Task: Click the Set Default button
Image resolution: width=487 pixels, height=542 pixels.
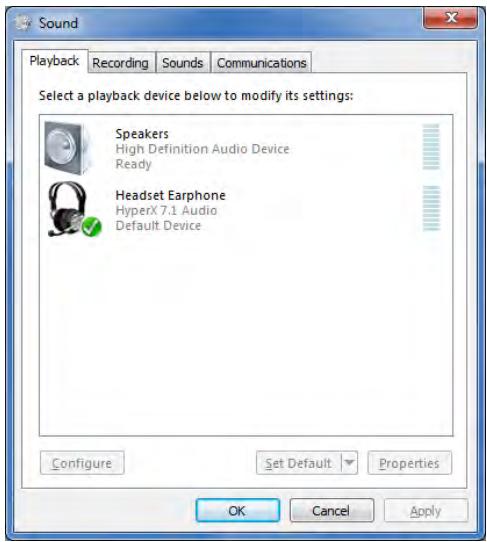Action: [299, 462]
